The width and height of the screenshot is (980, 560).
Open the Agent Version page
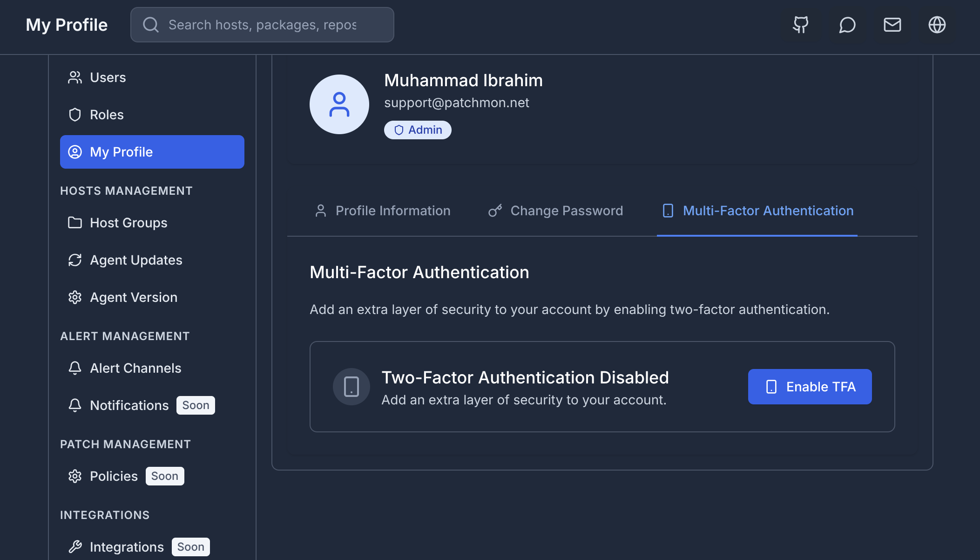coord(133,297)
